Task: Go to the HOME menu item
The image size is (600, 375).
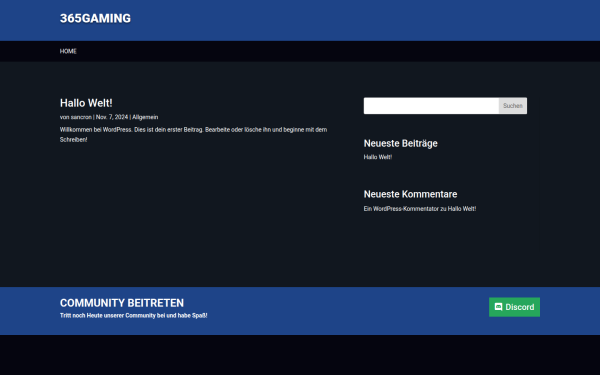Action: click(x=68, y=51)
